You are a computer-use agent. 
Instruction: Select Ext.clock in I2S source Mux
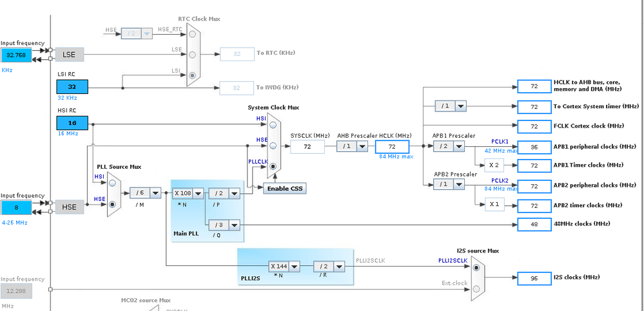[x=476, y=288]
